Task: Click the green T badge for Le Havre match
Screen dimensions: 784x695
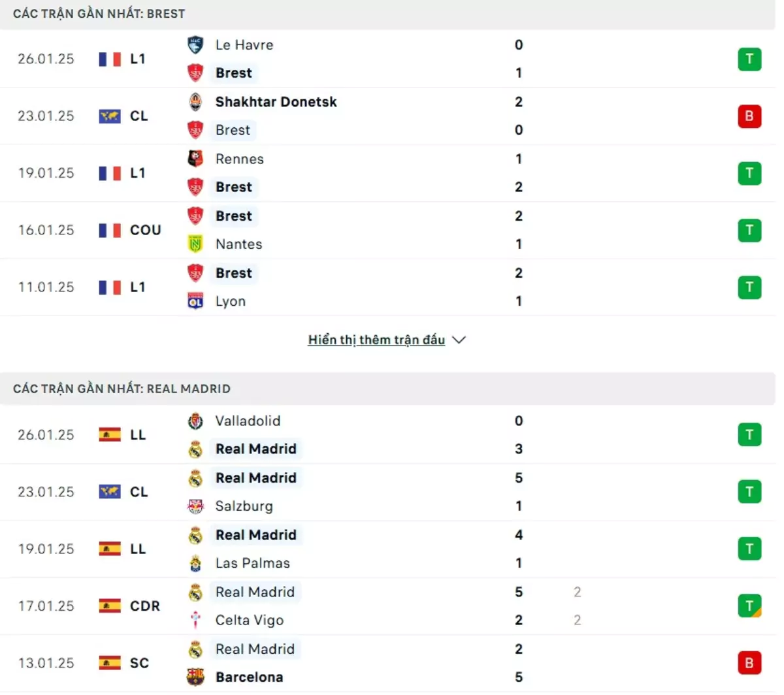Action: click(x=749, y=59)
